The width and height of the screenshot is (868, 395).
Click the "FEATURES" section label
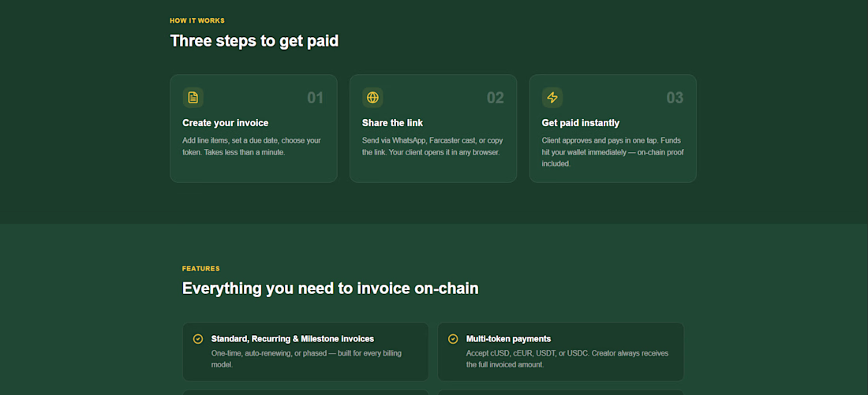tap(201, 268)
